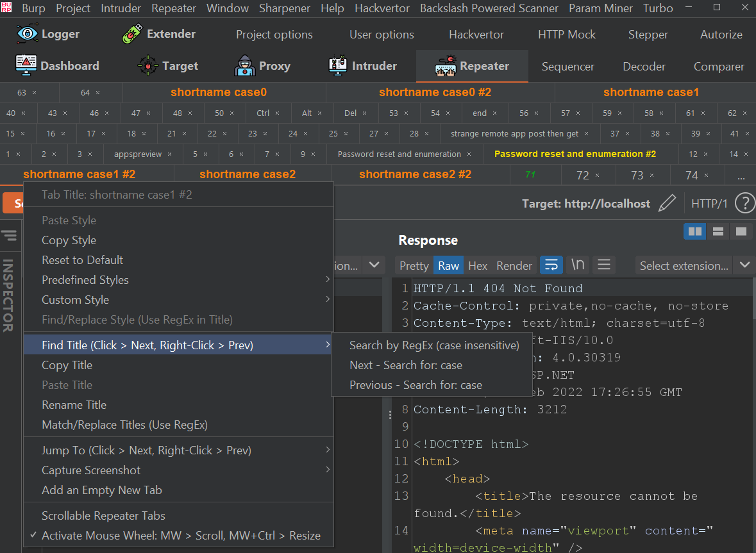
Task: Open Extender via its USB plug icon
Action: [x=132, y=34]
